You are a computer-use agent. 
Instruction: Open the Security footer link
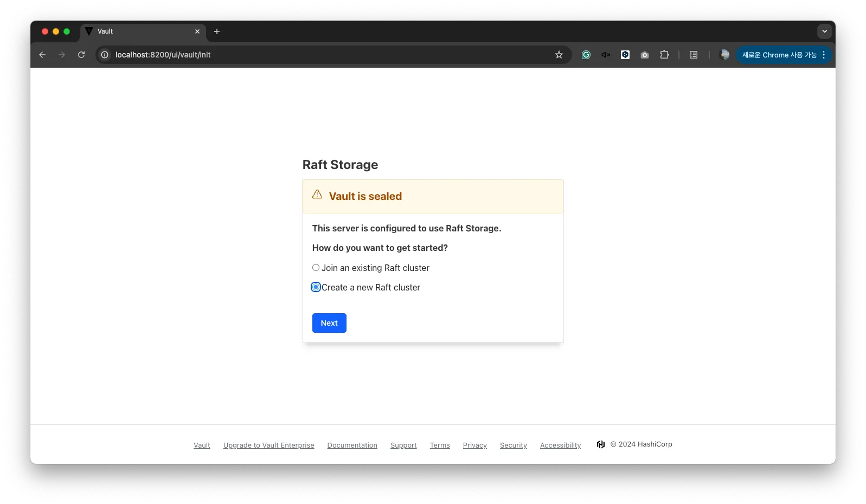point(514,445)
